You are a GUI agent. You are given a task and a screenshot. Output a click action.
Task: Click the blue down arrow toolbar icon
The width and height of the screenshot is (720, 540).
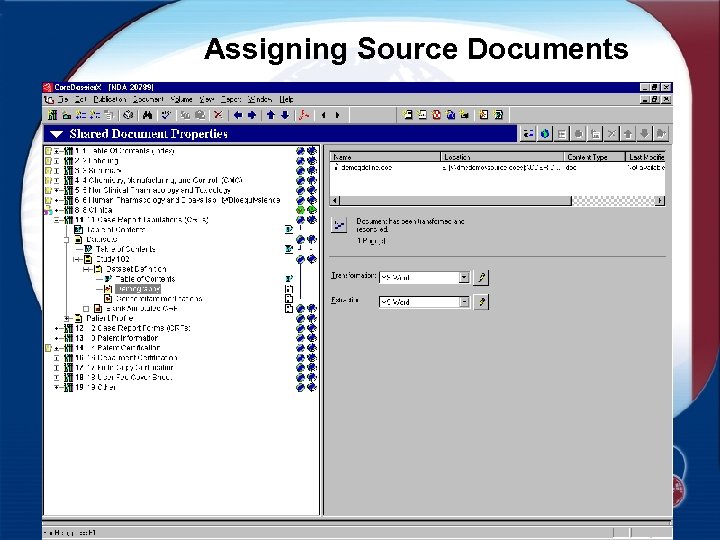285,115
